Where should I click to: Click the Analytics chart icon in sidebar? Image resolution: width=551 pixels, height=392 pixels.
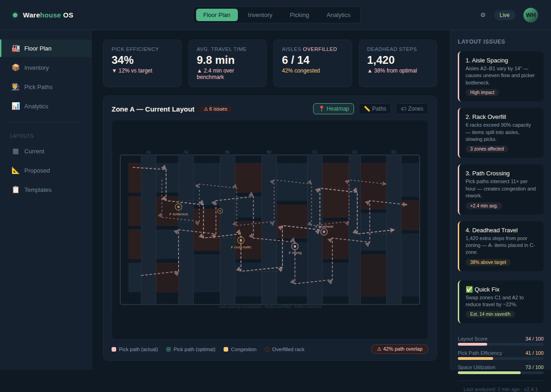point(16,106)
